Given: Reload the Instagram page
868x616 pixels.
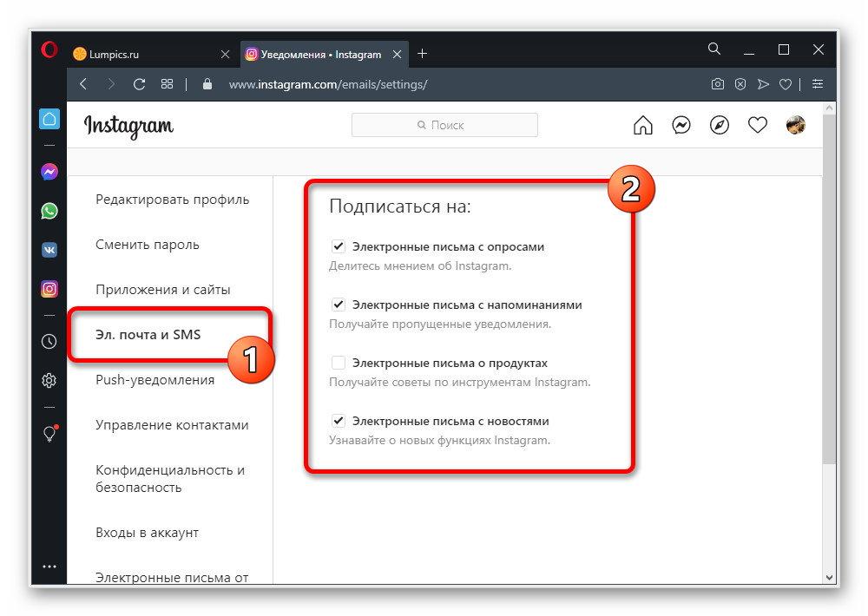Looking at the screenshot, I should (139, 84).
